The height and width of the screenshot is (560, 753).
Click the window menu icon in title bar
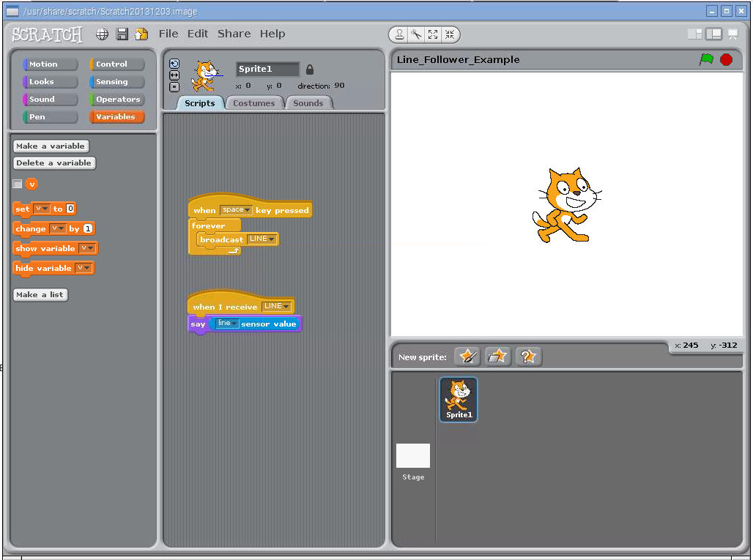tap(12, 11)
